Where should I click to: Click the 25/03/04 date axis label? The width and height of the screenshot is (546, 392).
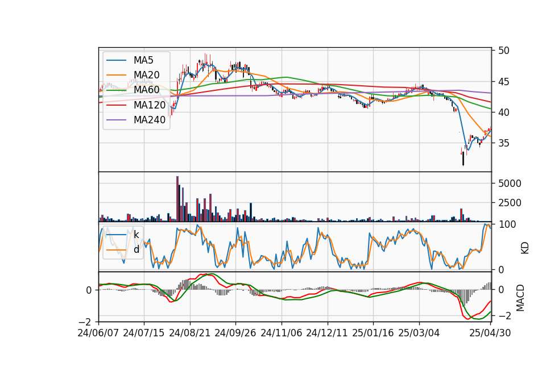point(419,333)
